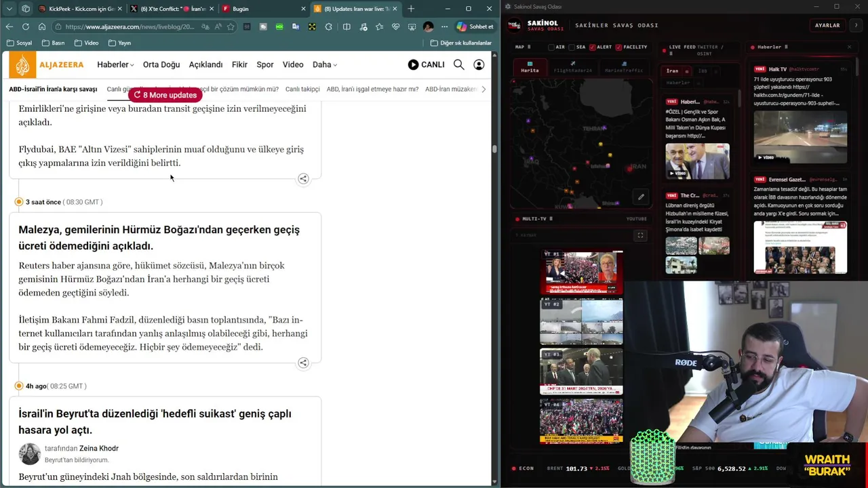Open the browser profile avatar
Screen dimensions: 868x488
pos(428,26)
